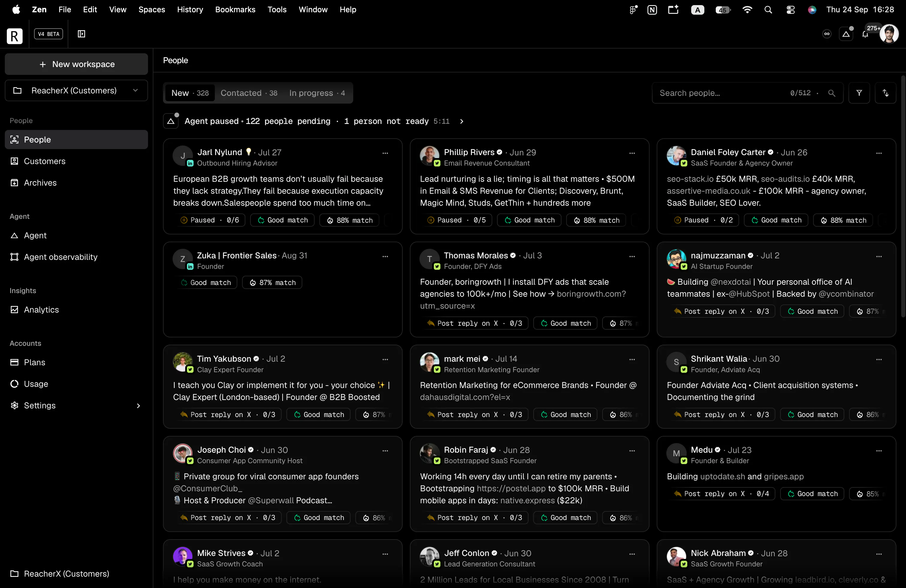Open Medu card more options

(879, 451)
